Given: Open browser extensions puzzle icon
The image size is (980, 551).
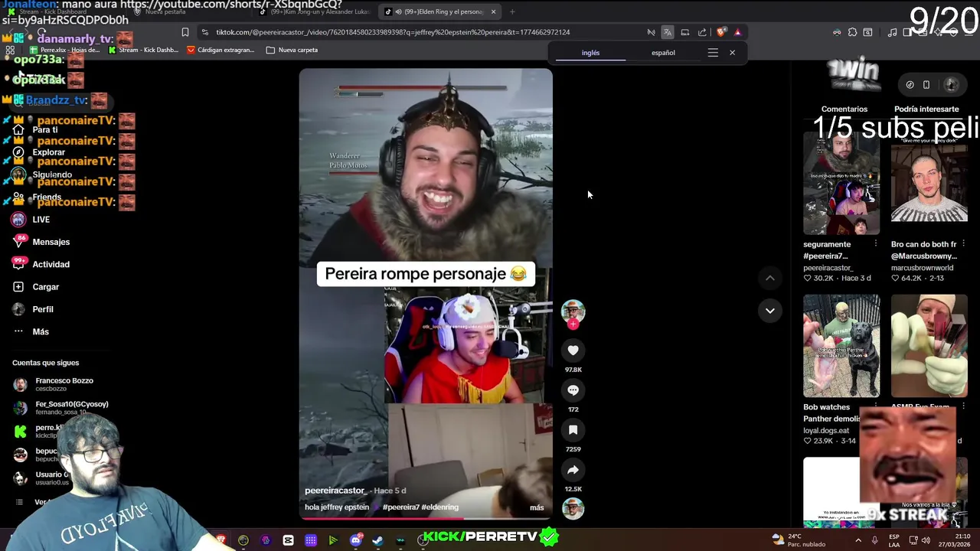Looking at the screenshot, I should [x=852, y=32].
